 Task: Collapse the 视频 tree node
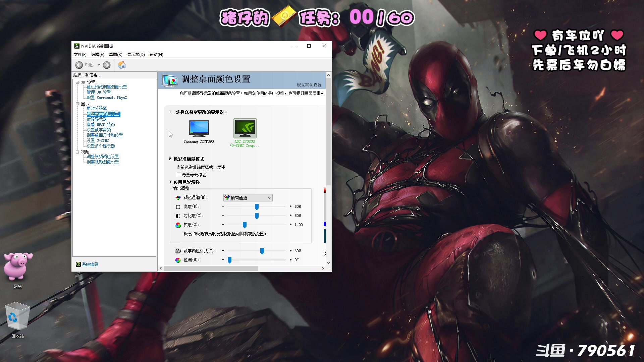77,152
